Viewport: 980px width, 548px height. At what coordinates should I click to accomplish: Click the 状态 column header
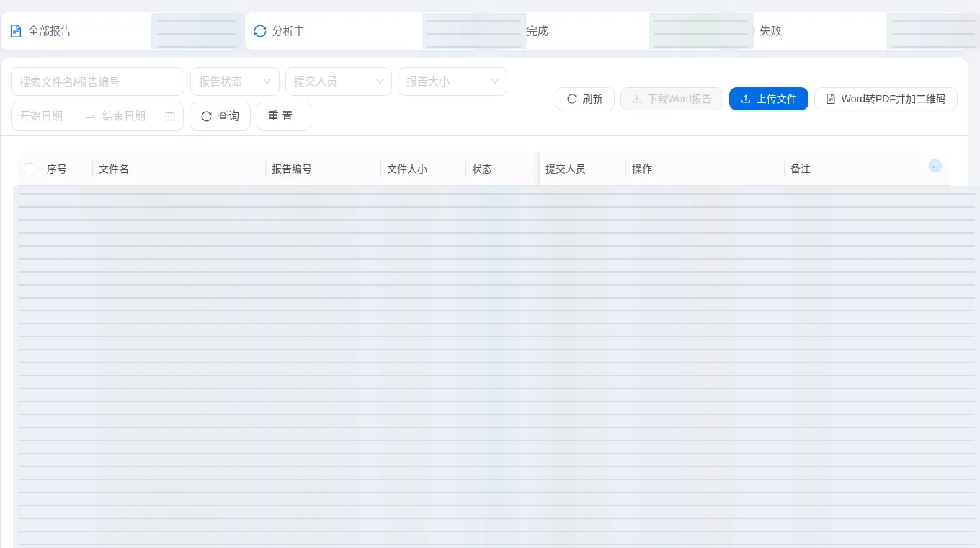(x=502, y=169)
